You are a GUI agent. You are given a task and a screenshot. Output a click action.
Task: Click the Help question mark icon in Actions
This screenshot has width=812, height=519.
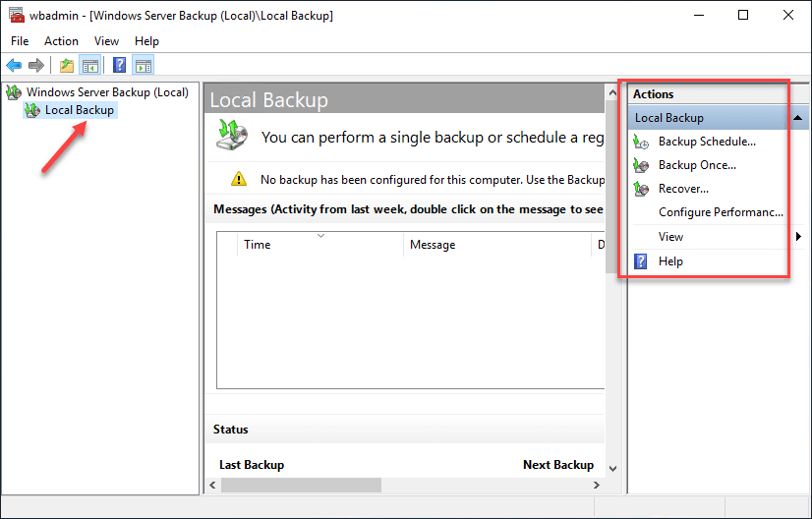[641, 261]
